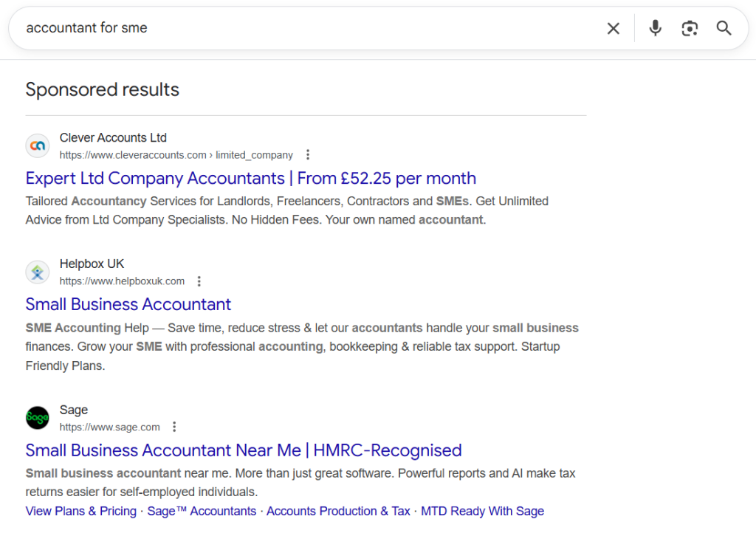Viewport: 756px width, 536px height.
Task: Open the three-dot menu for Helpbox UK ad
Action: 199,281
